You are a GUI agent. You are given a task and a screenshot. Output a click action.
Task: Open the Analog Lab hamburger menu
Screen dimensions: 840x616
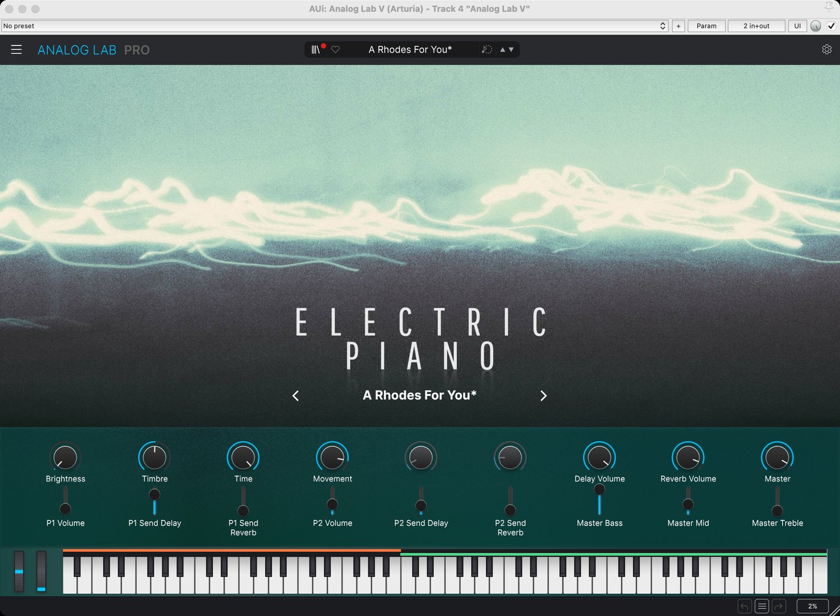(16, 50)
